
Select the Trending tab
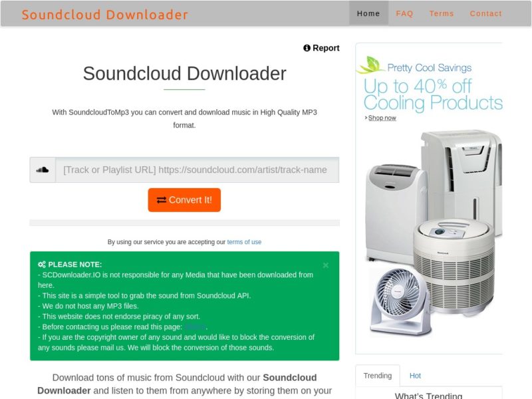click(x=378, y=376)
